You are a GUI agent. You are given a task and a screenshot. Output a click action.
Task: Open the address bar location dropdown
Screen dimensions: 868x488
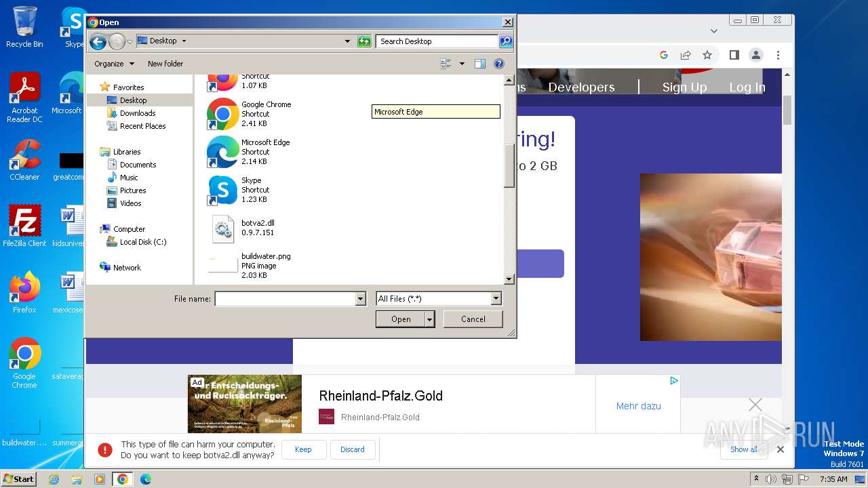(x=348, y=41)
